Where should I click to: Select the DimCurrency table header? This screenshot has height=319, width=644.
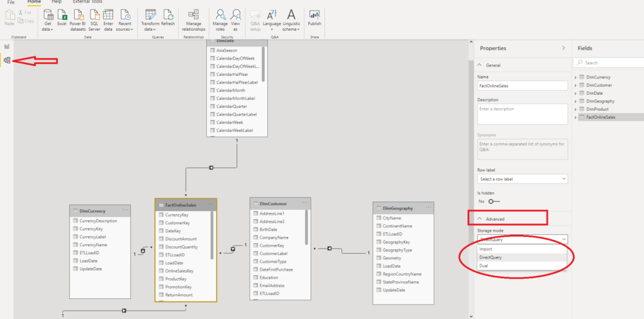point(100,211)
